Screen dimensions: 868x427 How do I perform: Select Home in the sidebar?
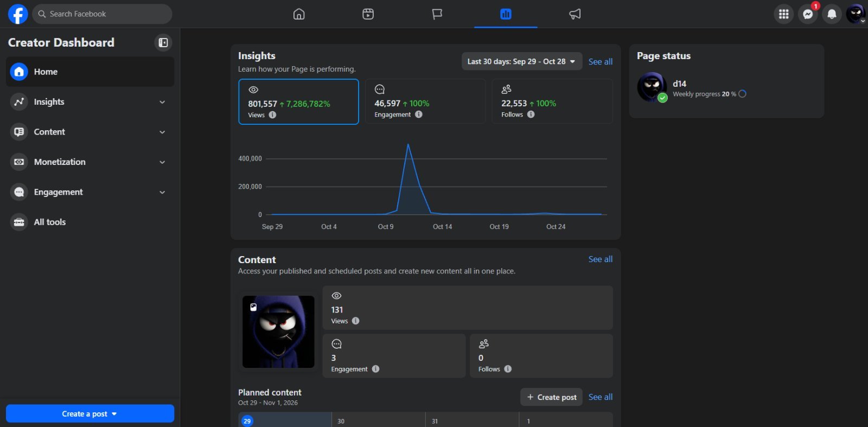90,72
